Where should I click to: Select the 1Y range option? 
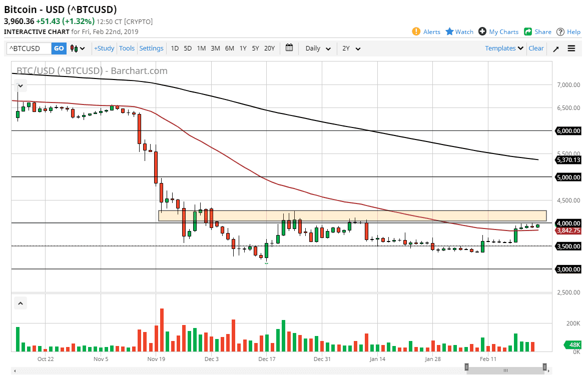[x=243, y=48]
